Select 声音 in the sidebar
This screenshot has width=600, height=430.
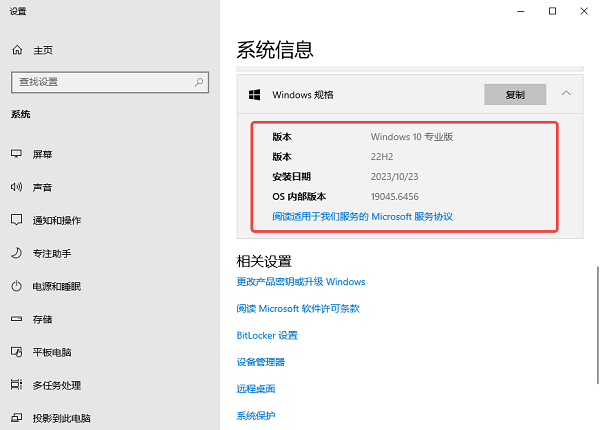click(42, 187)
